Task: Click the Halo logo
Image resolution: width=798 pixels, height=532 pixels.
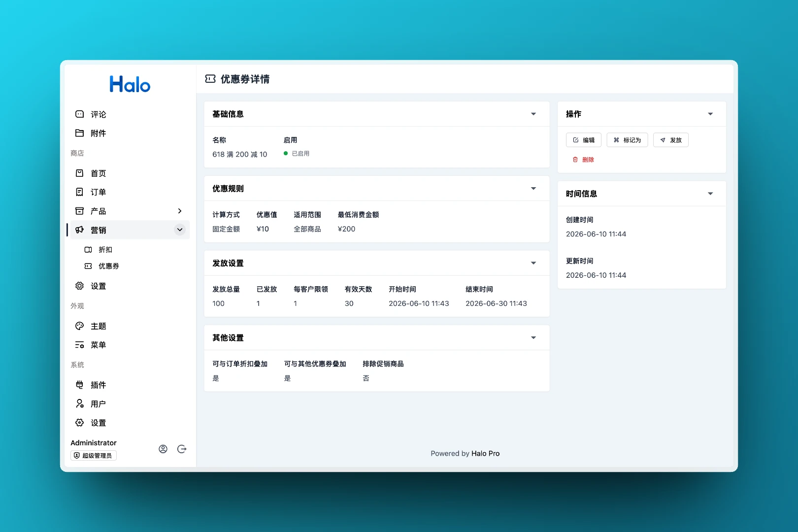Action: pos(130,84)
